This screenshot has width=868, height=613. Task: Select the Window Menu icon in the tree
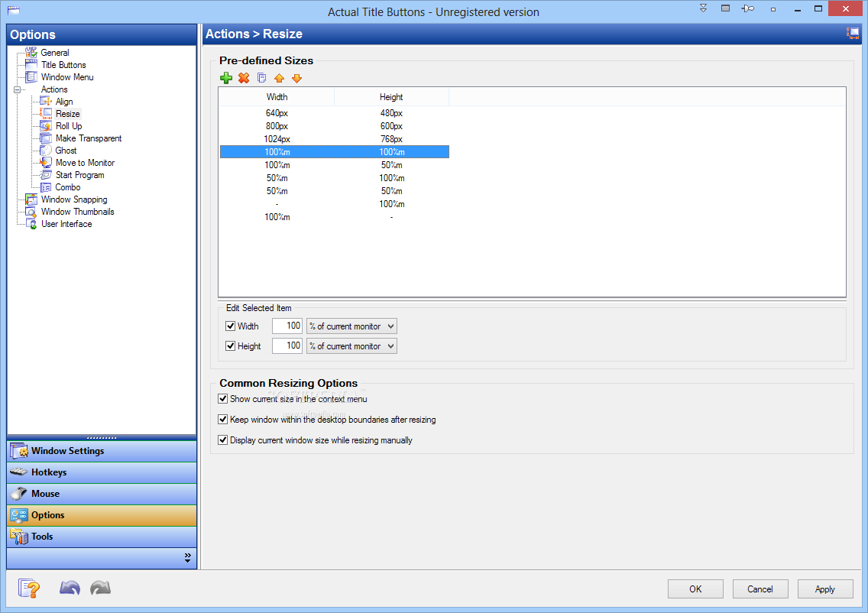point(31,77)
